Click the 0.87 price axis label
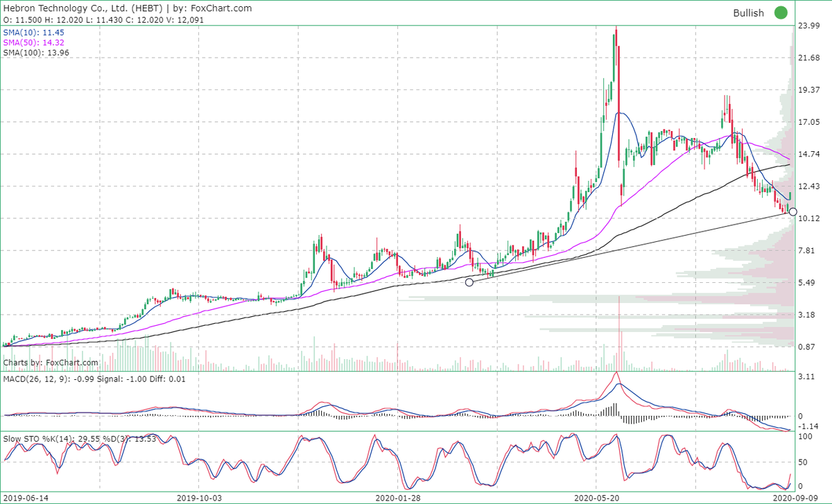 pos(807,347)
